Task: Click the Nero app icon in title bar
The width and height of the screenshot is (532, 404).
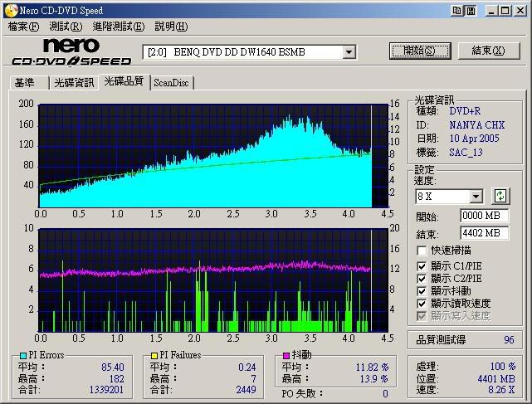Action: tap(11, 11)
